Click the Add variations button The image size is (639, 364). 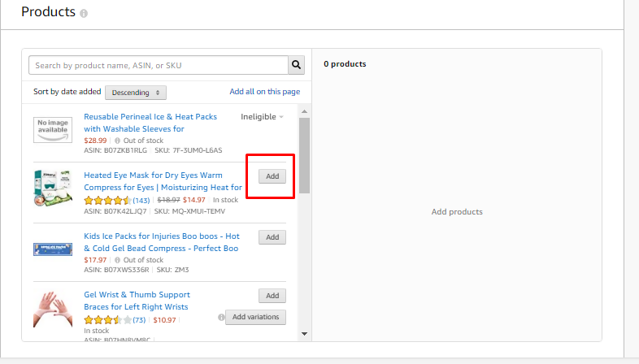point(255,317)
